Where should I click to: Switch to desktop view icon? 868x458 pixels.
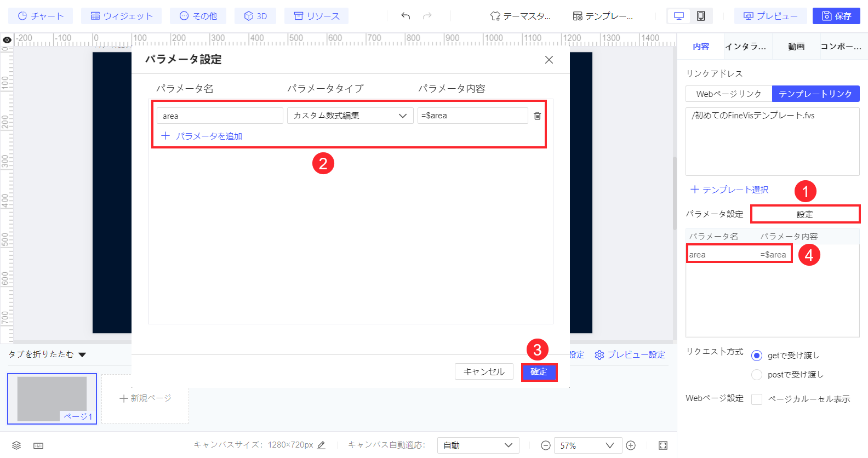tap(679, 16)
